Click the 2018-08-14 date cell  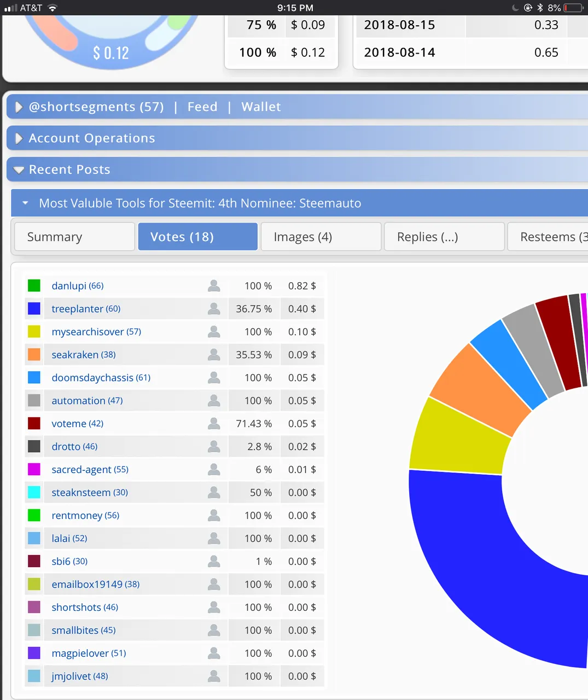pyautogui.click(x=400, y=52)
